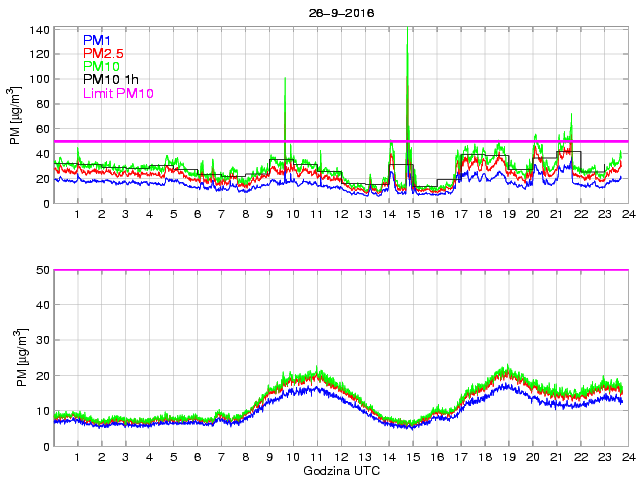This screenshot has height=480, width=640.
Task: Click hour 12 on the upper chart's x-axis
Action: pyautogui.click(x=341, y=214)
